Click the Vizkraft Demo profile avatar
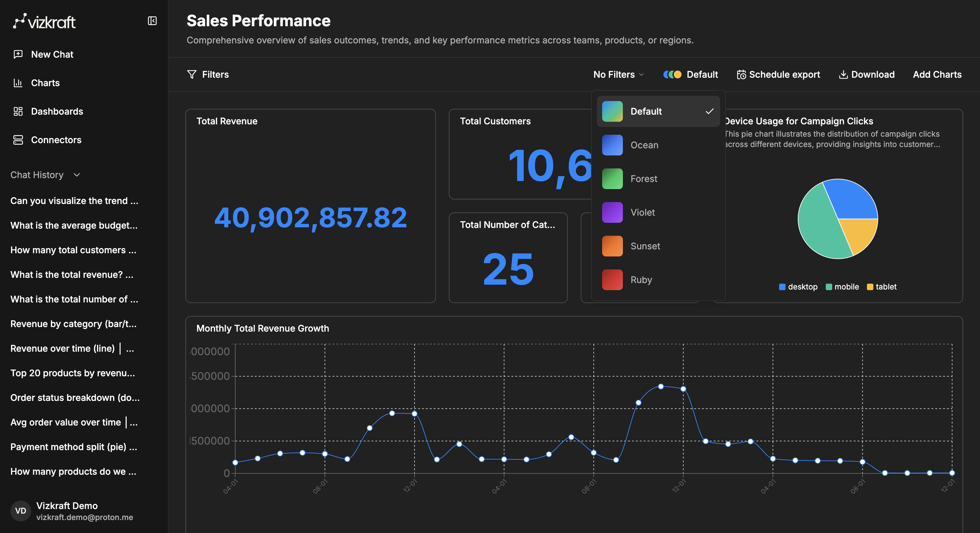 pyautogui.click(x=20, y=511)
